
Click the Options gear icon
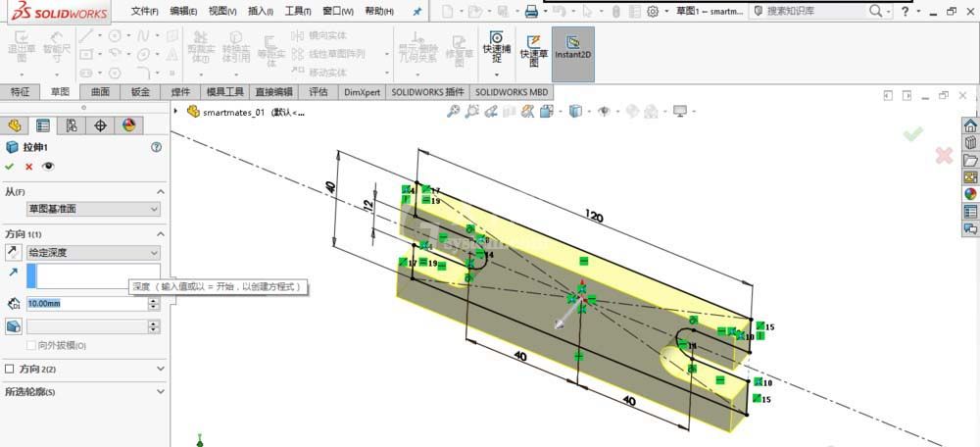point(653,11)
